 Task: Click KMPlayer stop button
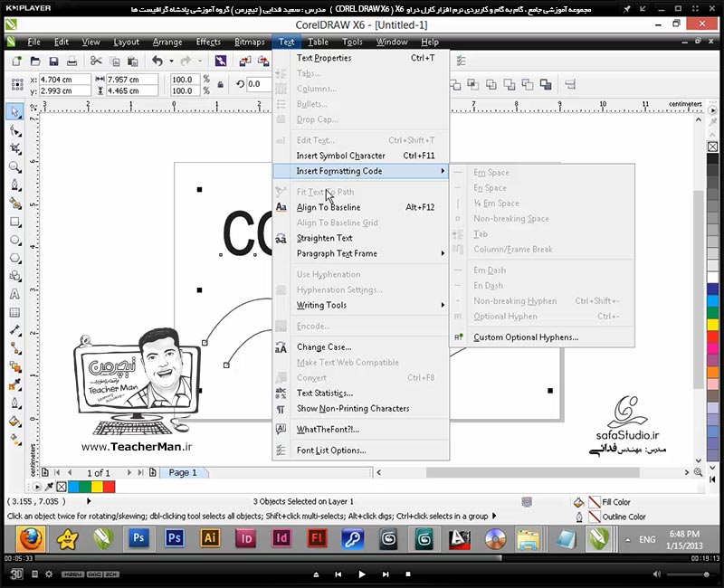(x=408, y=574)
